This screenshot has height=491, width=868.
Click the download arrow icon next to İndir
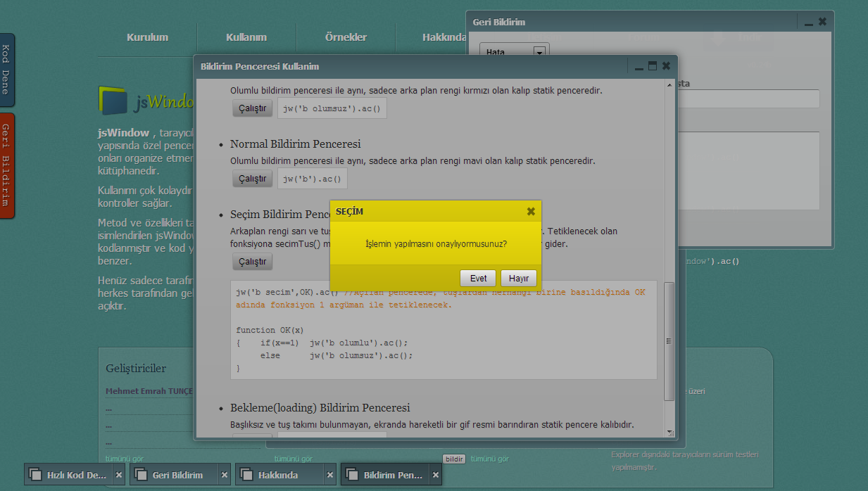click(718, 37)
